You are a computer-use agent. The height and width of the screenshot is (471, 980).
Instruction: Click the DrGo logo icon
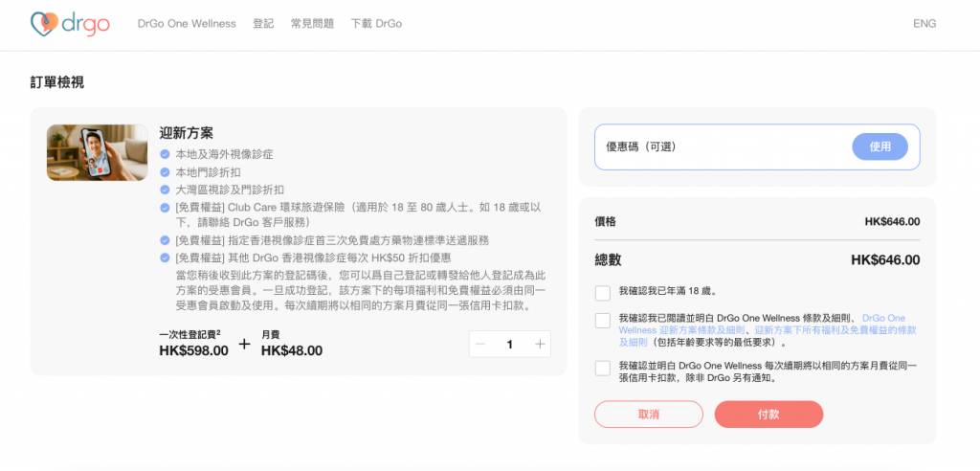pyautogui.click(x=43, y=24)
